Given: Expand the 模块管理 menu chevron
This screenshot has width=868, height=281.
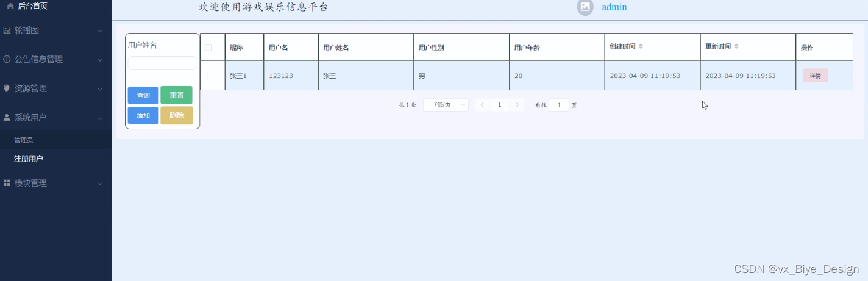Looking at the screenshot, I should [x=101, y=183].
